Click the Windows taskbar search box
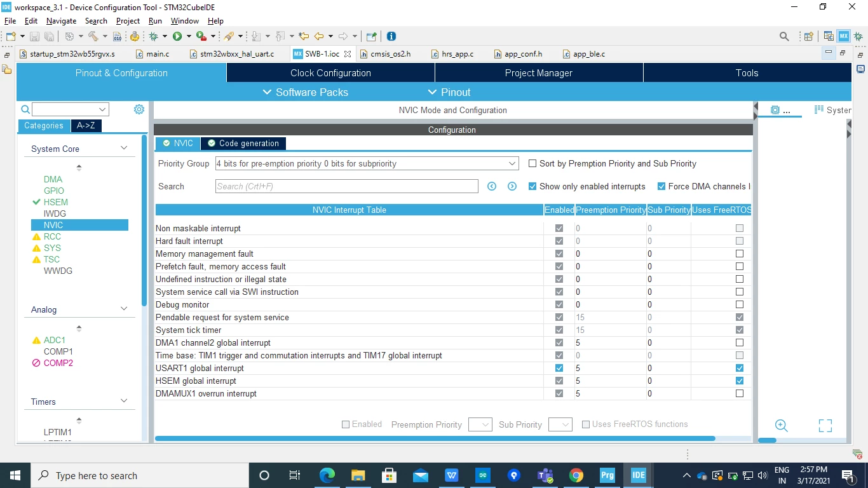The image size is (868, 488). pos(139,475)
